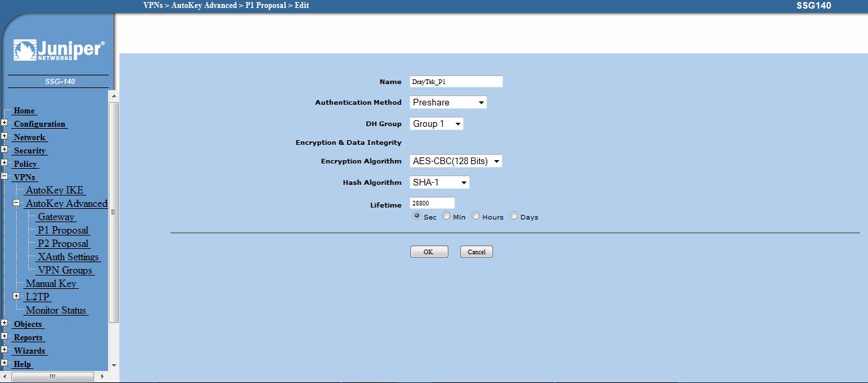Open the Hash Algorithm dropdown

pyautogui.click(x=440, y=183)
